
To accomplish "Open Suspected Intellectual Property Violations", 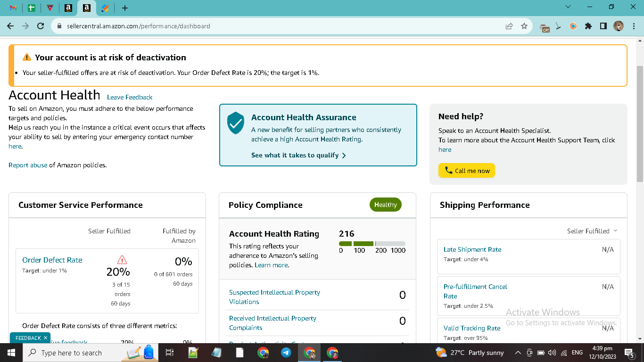I will [x=274, y=297].
